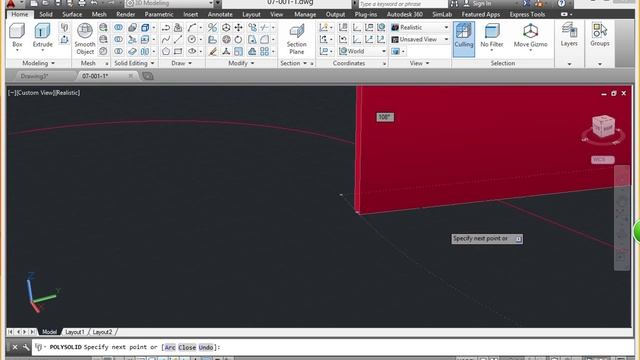This screenshot has width=640, height=360.
Task: Pick the Subtract solid editing icon
Action: [118, 40]
